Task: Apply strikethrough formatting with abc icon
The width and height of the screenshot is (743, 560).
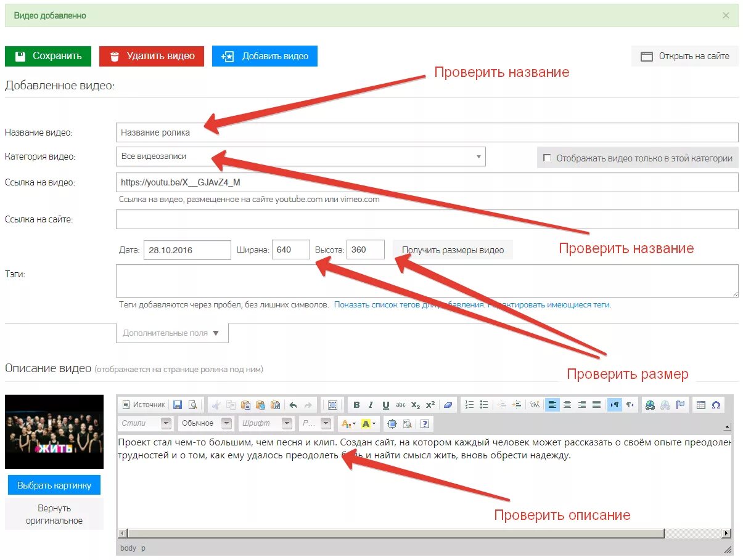Action: click(x=401, y=405)
